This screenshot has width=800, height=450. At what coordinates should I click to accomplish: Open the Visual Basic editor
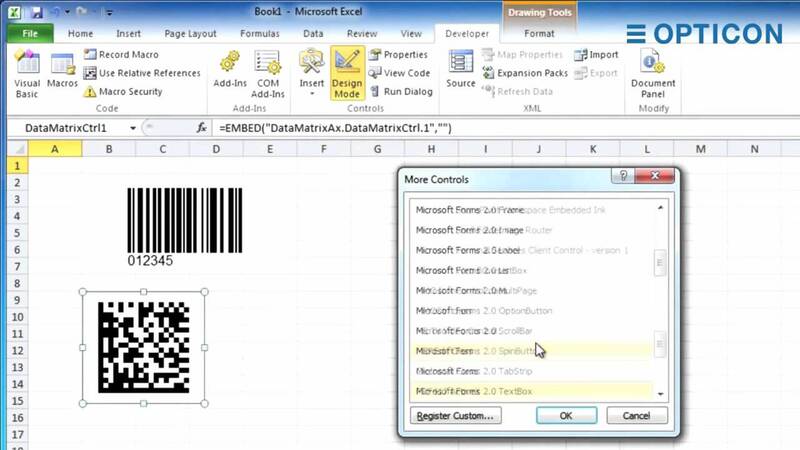point(26,72)
